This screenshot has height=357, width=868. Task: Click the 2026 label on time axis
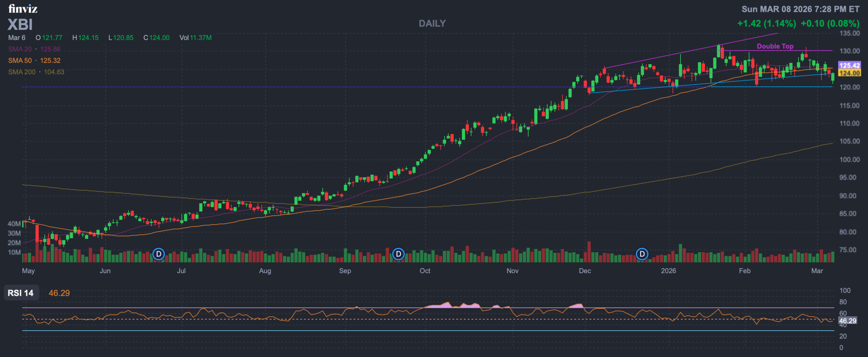[669, 271]
